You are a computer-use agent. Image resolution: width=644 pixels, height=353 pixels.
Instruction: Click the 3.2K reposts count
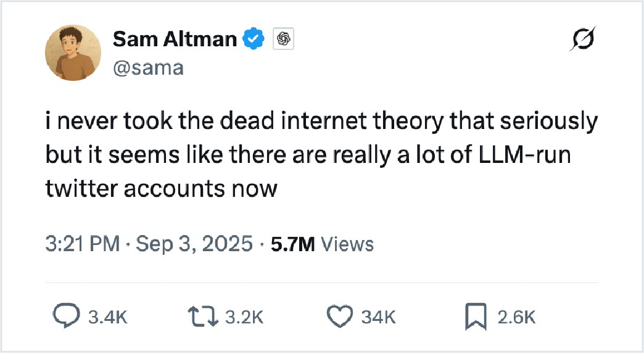tap(244, 317)
